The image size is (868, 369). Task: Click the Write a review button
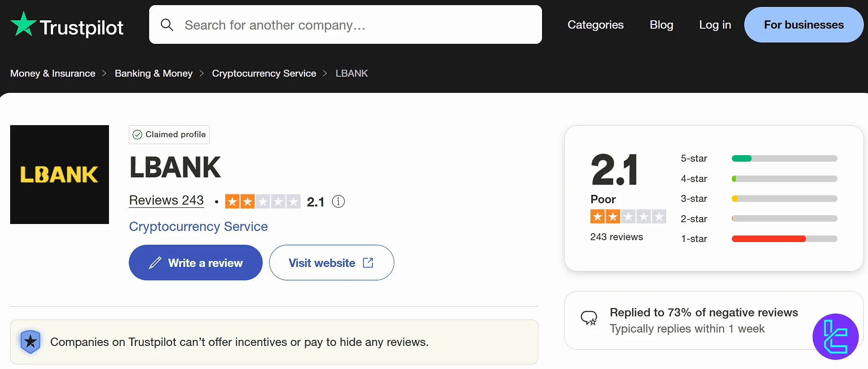point(195,262)
